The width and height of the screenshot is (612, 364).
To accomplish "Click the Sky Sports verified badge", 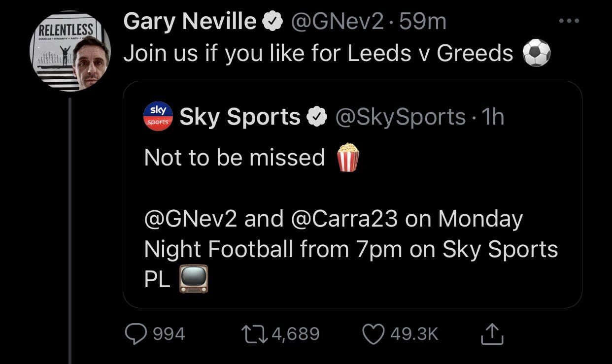I will click(316, 117).
